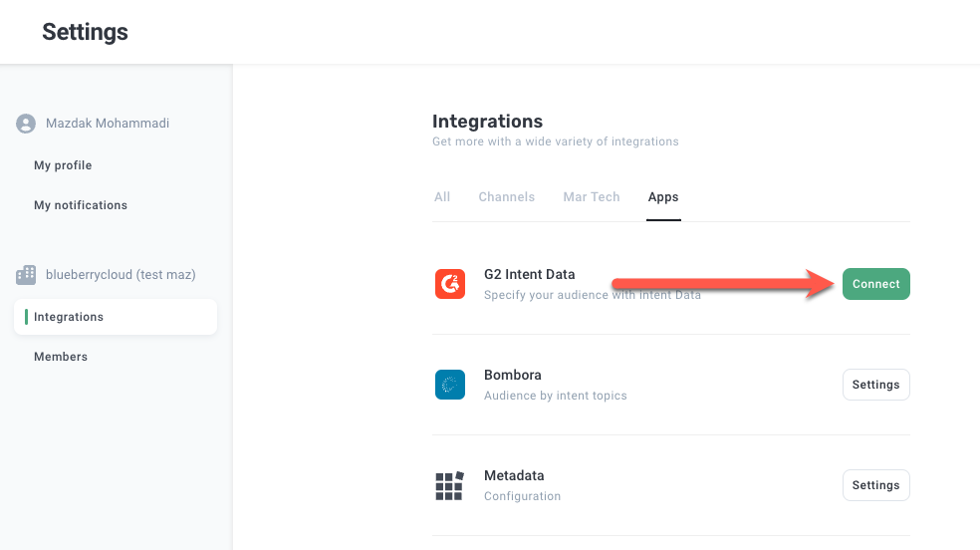Switch to the Channels tab
This screenshot has width=980, height=550.
pyautogui.click(x=506, y=197)
